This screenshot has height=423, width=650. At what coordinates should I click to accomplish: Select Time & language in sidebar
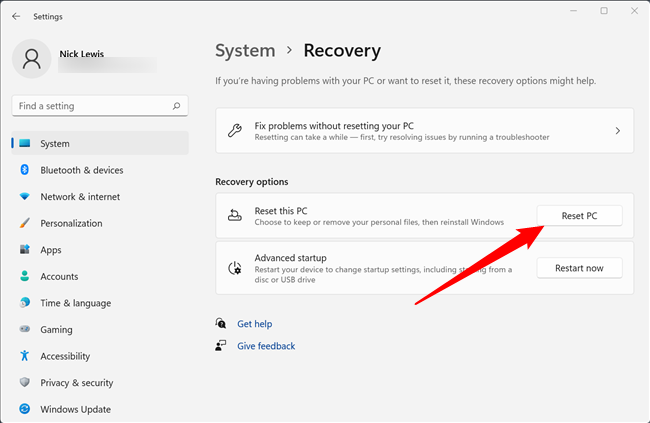(75, 303)
